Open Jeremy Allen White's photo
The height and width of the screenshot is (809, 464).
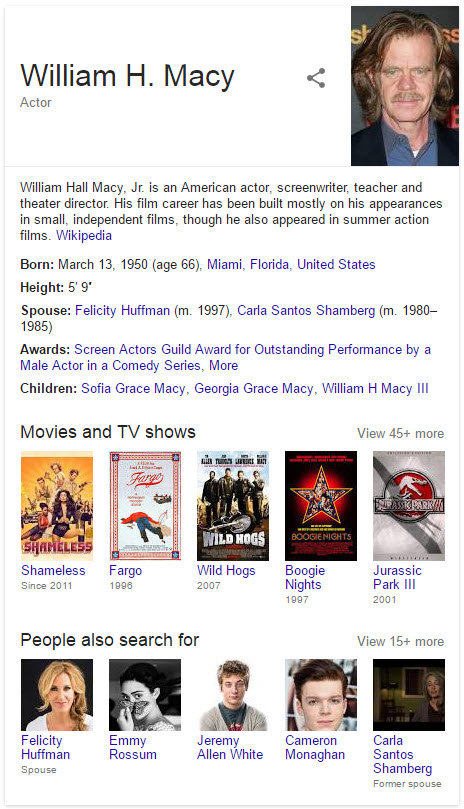(233, 694)
